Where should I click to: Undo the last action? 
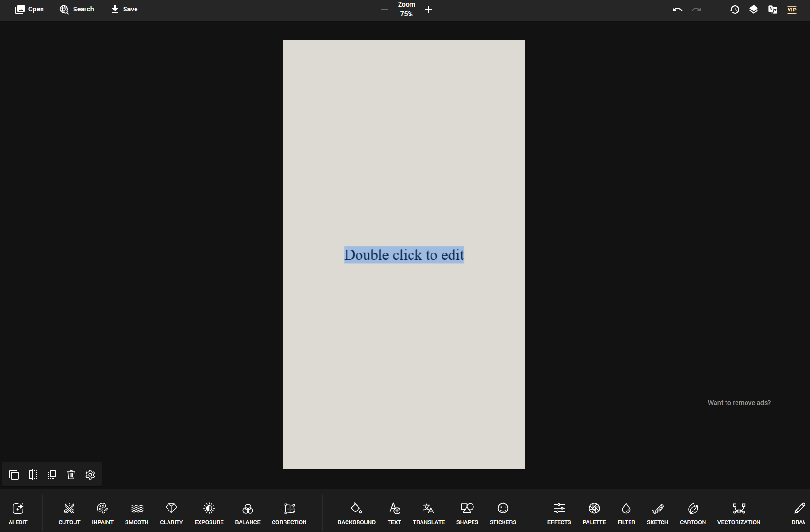click(x=677, y=10)
